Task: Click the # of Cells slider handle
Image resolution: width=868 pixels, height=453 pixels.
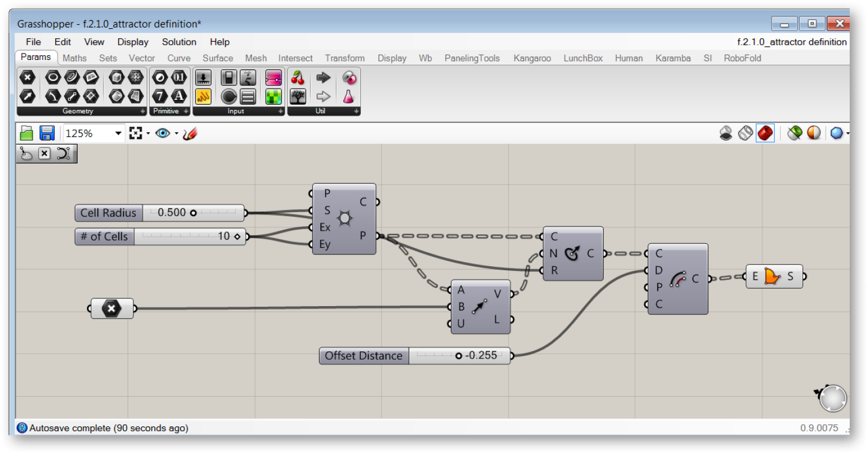Action: pos(237,236)
